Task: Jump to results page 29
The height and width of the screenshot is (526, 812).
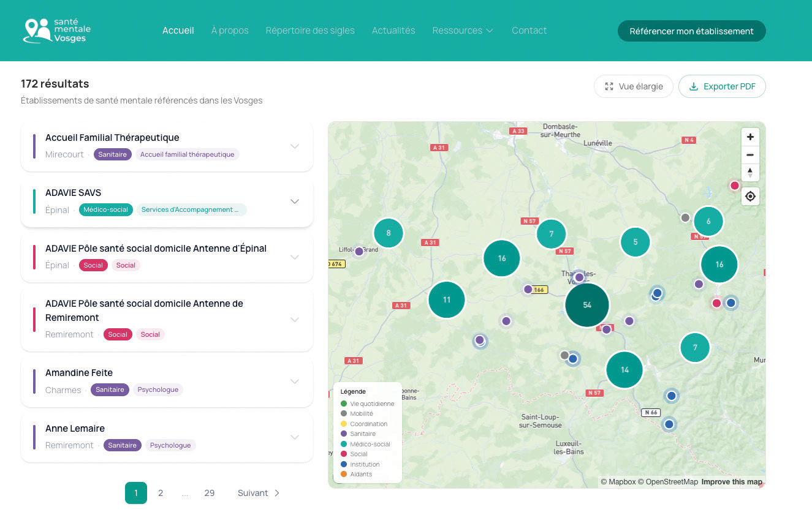Action: pos(210,493)
